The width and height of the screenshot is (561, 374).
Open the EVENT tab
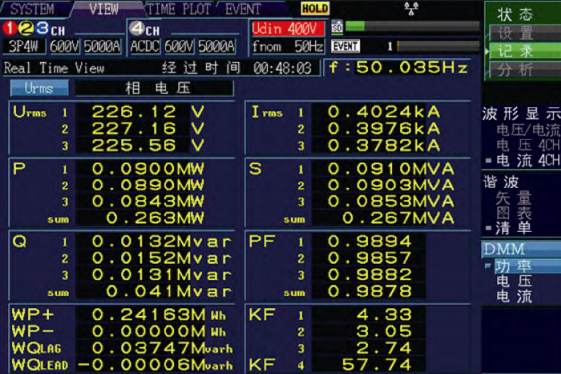click(243, 9)
